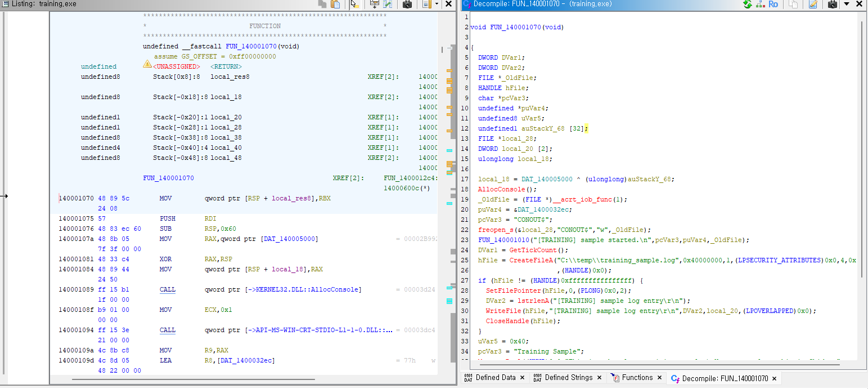Screen dimensions: 868x389
Task: Toggle the Ro read-only button in Decompile
Action: point(773,5)
